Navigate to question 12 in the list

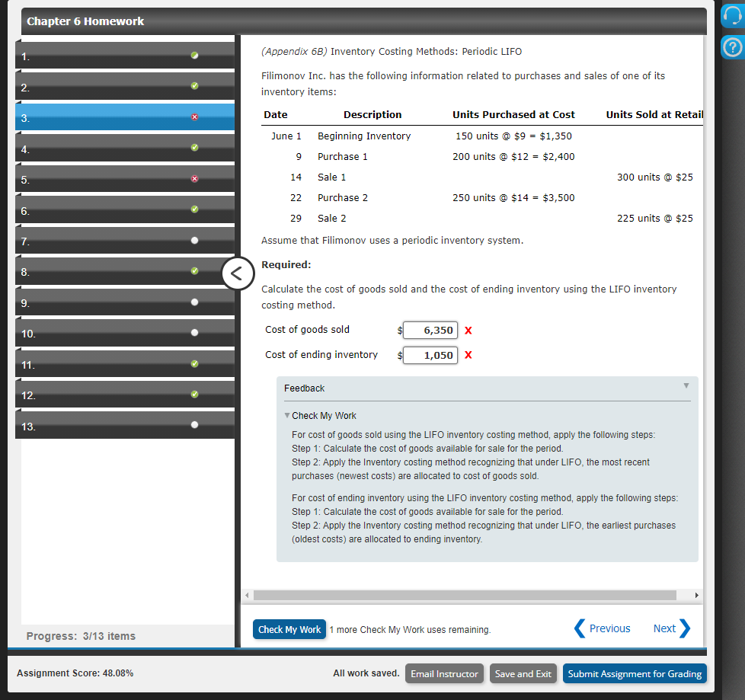[125, 395]
